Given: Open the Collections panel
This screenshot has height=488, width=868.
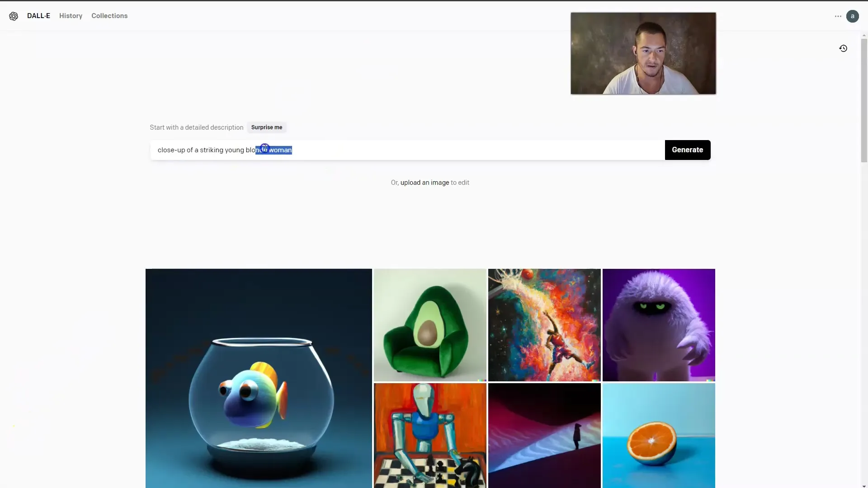Looking at the screenshot, I should [109, 15].
